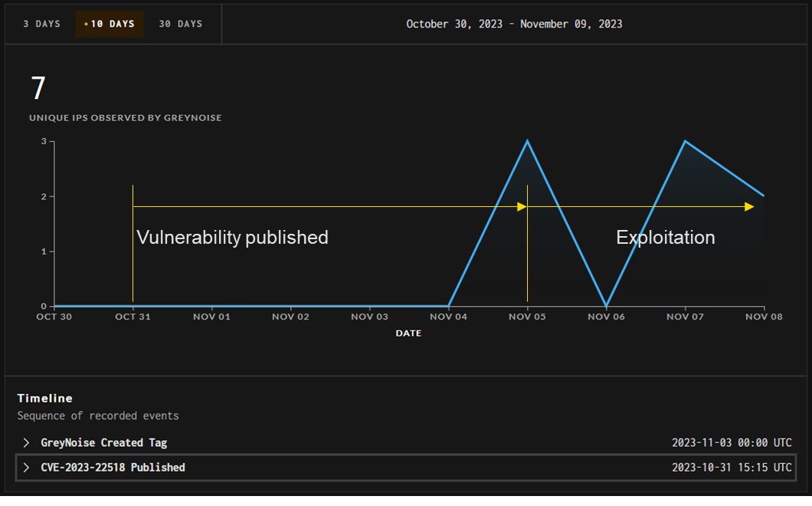Switch to the 3 DAYS range
The width and height of the screenshot is (812, 506).
point(41,24)
